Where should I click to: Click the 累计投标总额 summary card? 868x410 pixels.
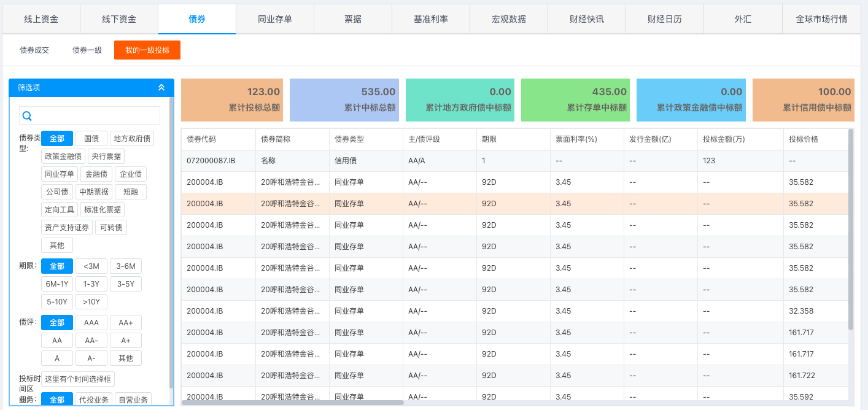point(232,99)
